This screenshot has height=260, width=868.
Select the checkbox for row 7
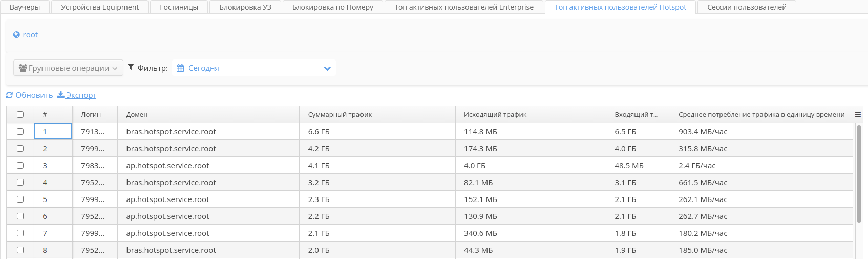(x=20, y=233)
